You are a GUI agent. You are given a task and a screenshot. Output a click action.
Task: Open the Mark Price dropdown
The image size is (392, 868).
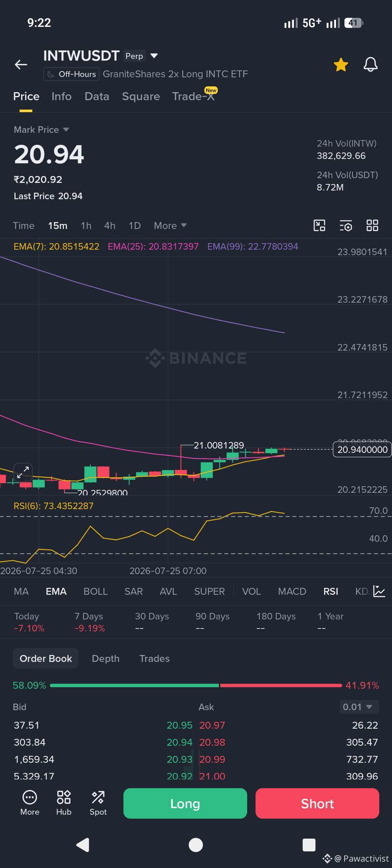coord(41,130)
